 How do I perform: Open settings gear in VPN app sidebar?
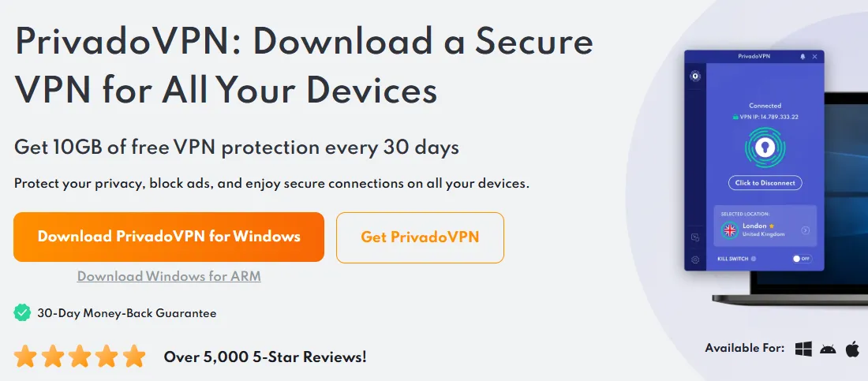[x=695, y=260]
